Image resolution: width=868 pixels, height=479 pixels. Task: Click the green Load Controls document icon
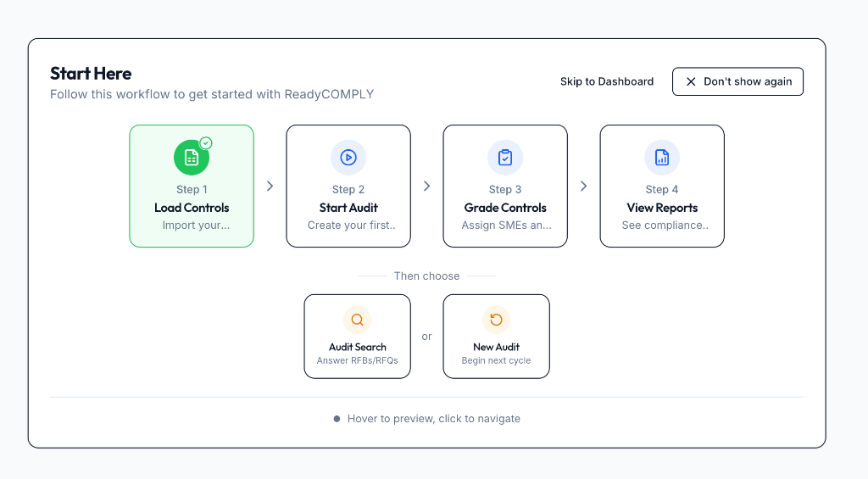click(x=192, y=158)
